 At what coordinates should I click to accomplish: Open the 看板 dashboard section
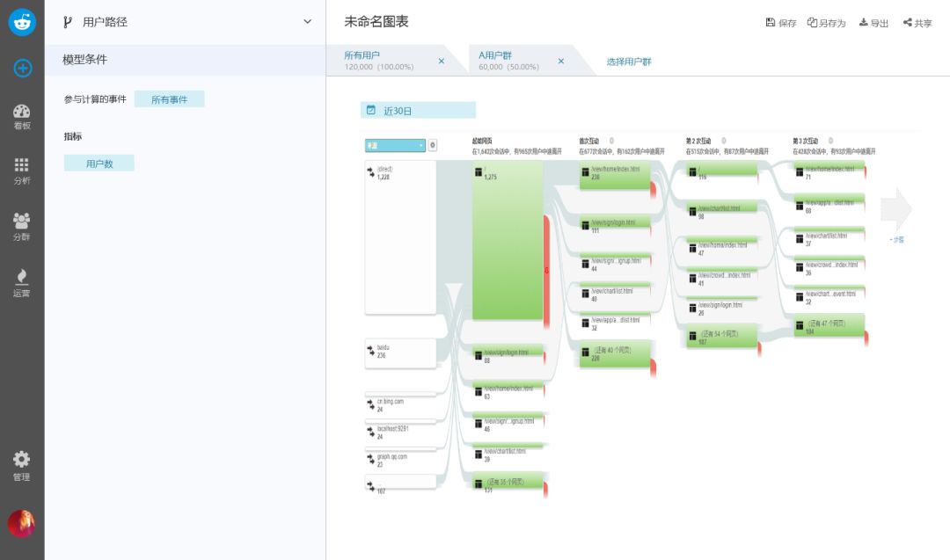pos(22,117)
